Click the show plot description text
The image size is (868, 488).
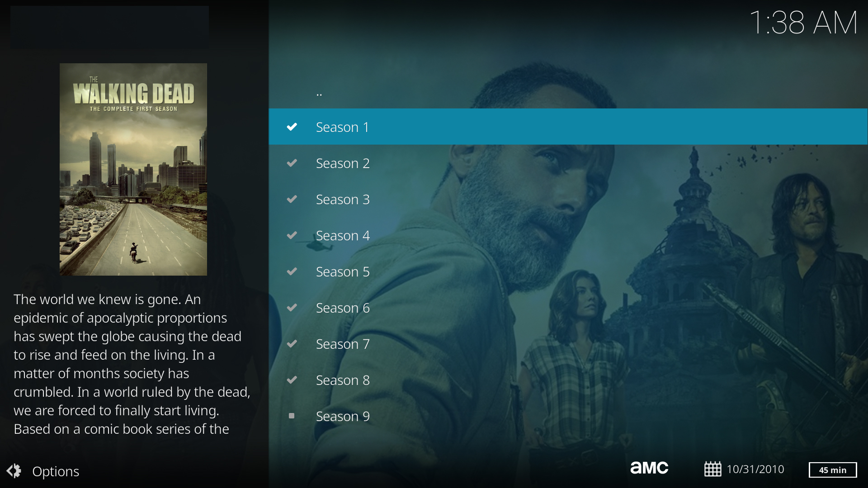[132, 364]
